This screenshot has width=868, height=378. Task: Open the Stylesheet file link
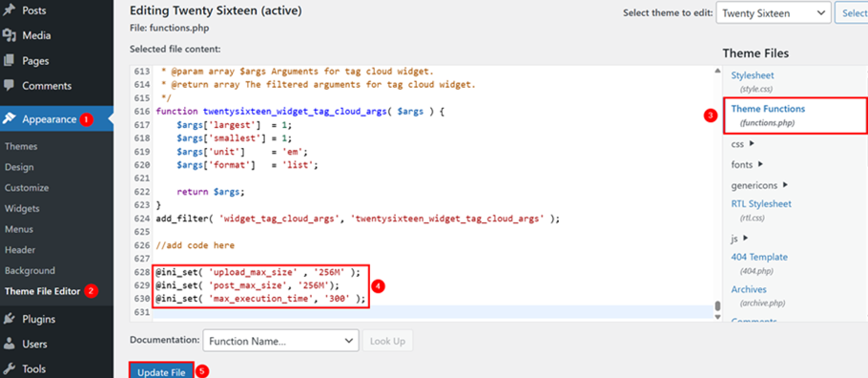click(x=753, y=75)
